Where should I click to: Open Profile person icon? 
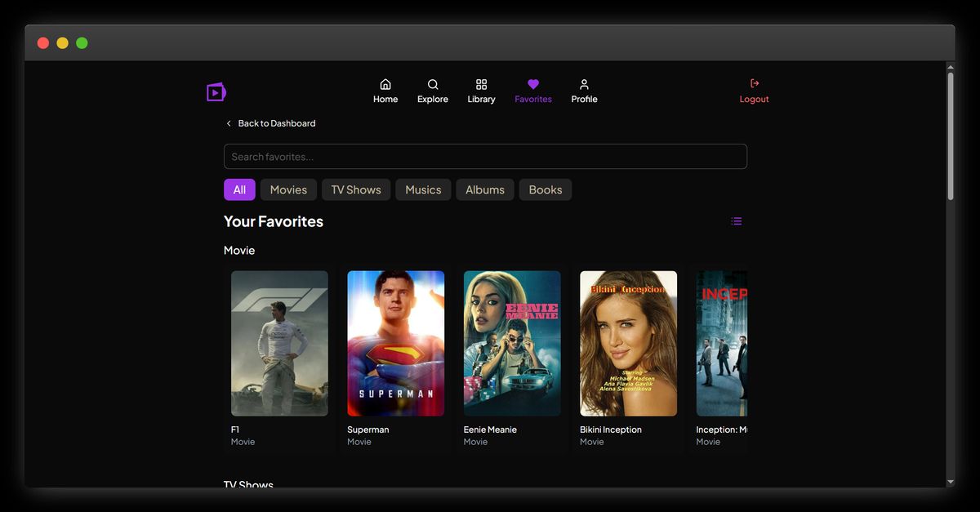(x=584, y=84)
